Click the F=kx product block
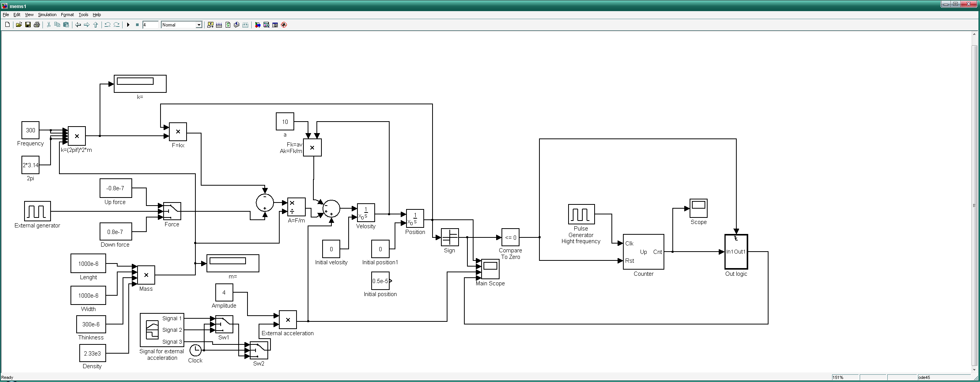 [x=178, y=132]
